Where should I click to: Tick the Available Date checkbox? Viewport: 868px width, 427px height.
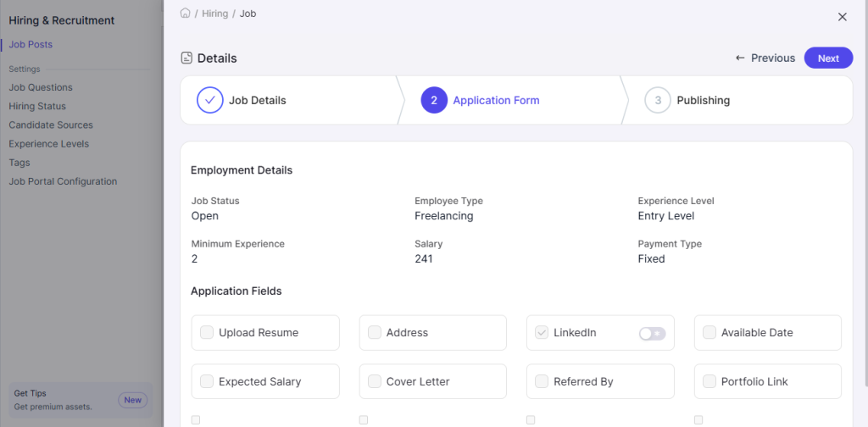click(x=709, y=333)
